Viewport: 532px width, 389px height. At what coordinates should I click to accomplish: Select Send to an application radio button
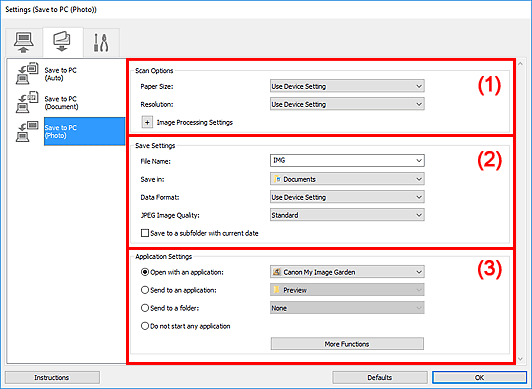pos(145,290)
